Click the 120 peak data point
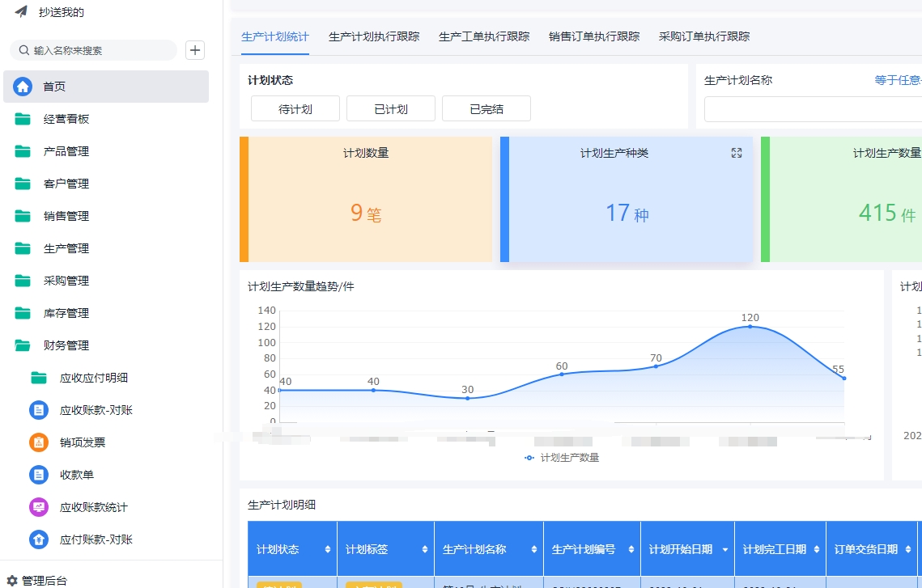The width and height of the screenshot is (922, 588). [x=750, y=326]
